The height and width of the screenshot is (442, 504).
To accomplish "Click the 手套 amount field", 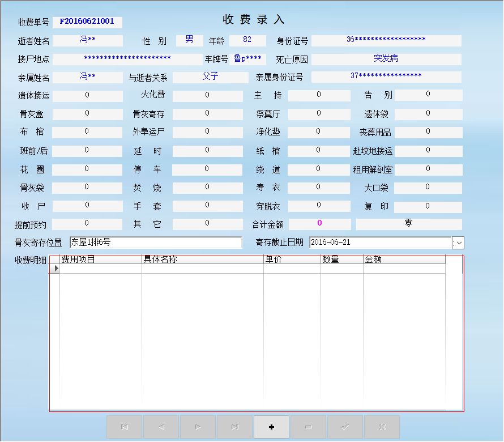I will click(x=208, y=206).
